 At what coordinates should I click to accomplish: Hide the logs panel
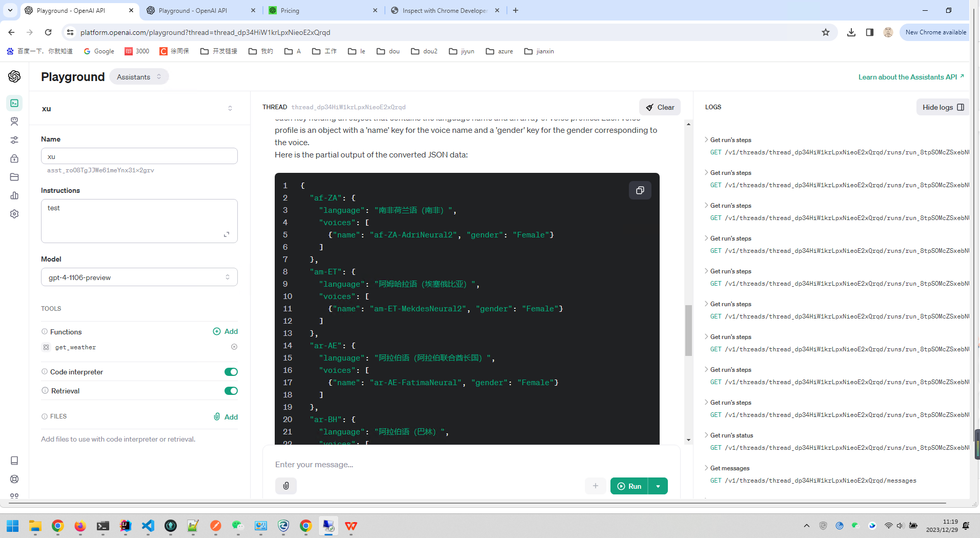point(943,107)
